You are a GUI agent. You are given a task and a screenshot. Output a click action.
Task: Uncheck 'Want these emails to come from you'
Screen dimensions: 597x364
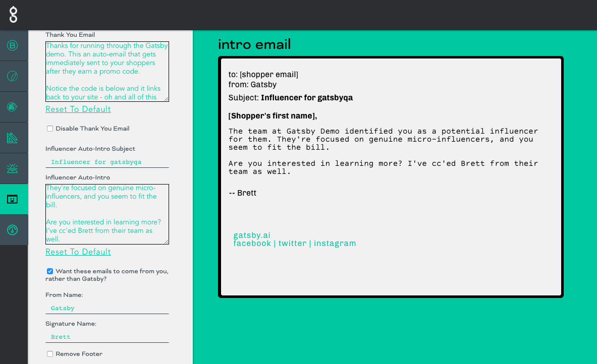(x=50, y=271)
